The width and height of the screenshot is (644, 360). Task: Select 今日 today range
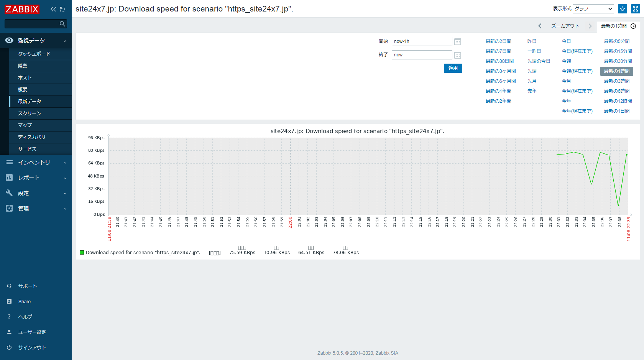[x=567, y=41]
